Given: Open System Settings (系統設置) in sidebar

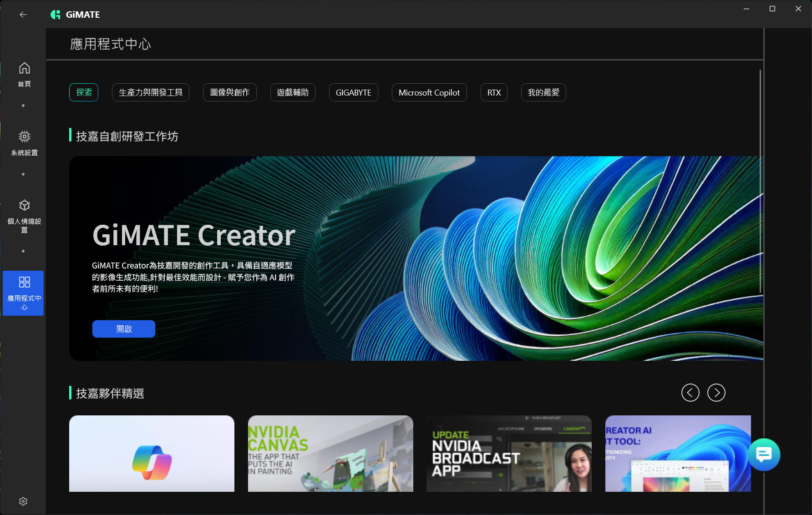Looking at the screenshot, I should coord(24,143).
